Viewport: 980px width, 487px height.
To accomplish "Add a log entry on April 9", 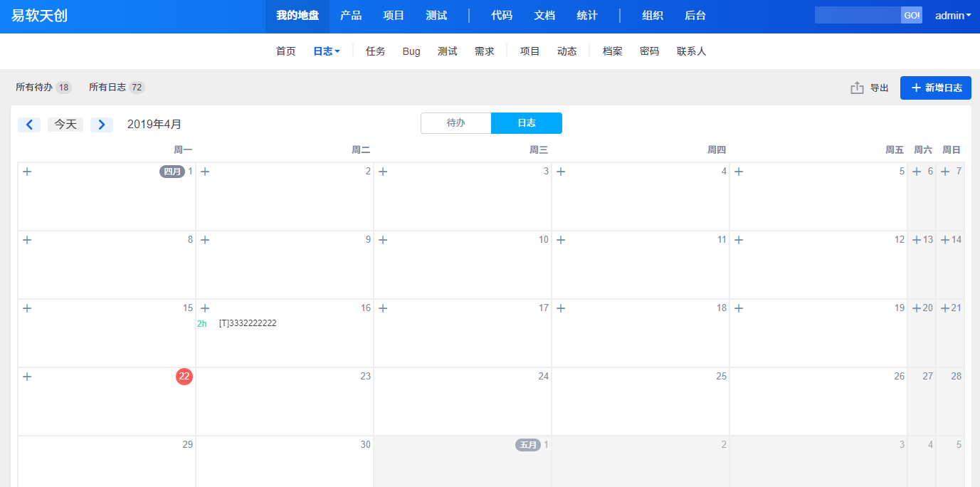I will pos(205,240).
